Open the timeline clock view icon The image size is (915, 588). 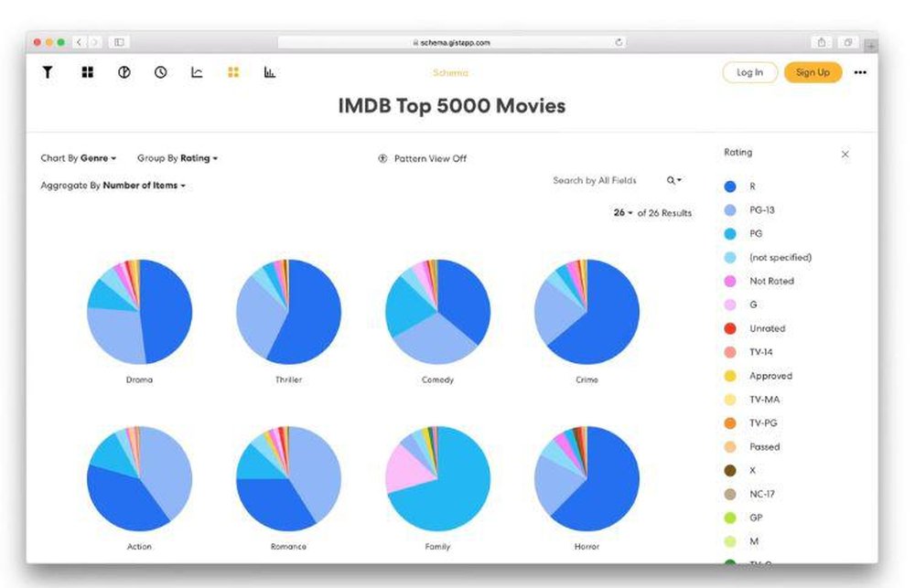point(160,72)
